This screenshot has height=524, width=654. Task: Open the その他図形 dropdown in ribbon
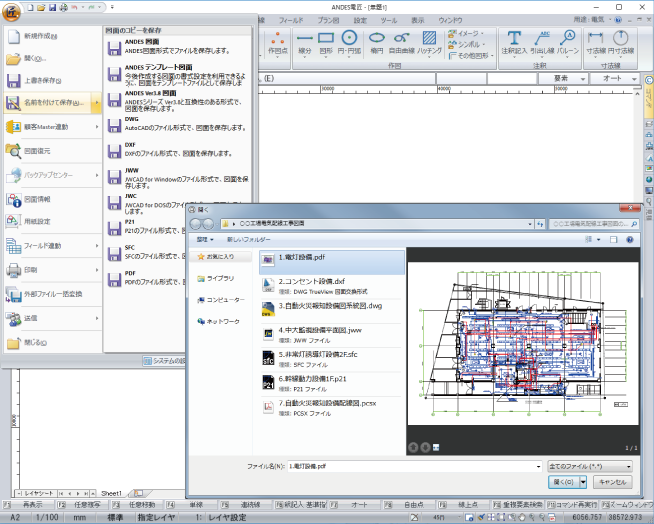471,55
